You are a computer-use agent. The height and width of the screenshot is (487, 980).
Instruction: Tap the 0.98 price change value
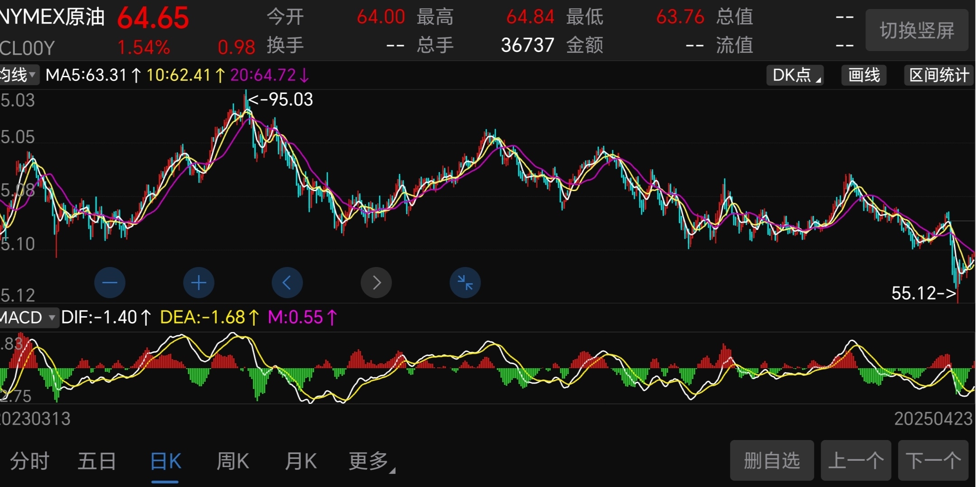click(x=237, y=47)
